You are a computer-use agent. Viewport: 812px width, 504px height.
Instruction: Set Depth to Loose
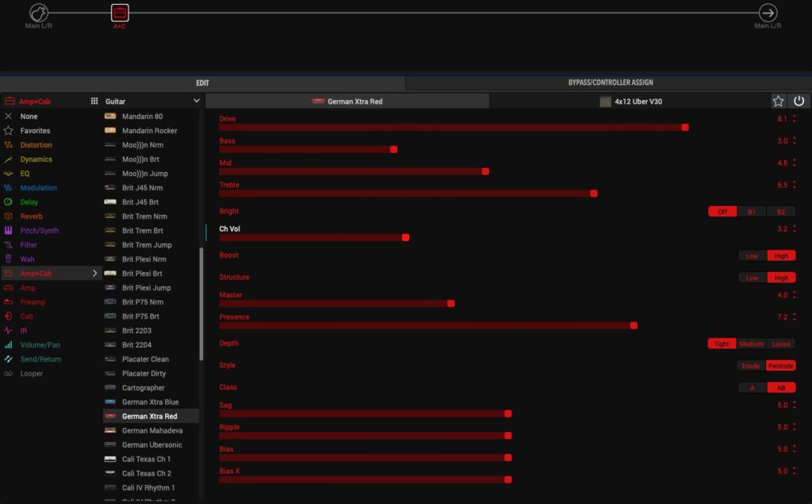[x=780, y=344]
